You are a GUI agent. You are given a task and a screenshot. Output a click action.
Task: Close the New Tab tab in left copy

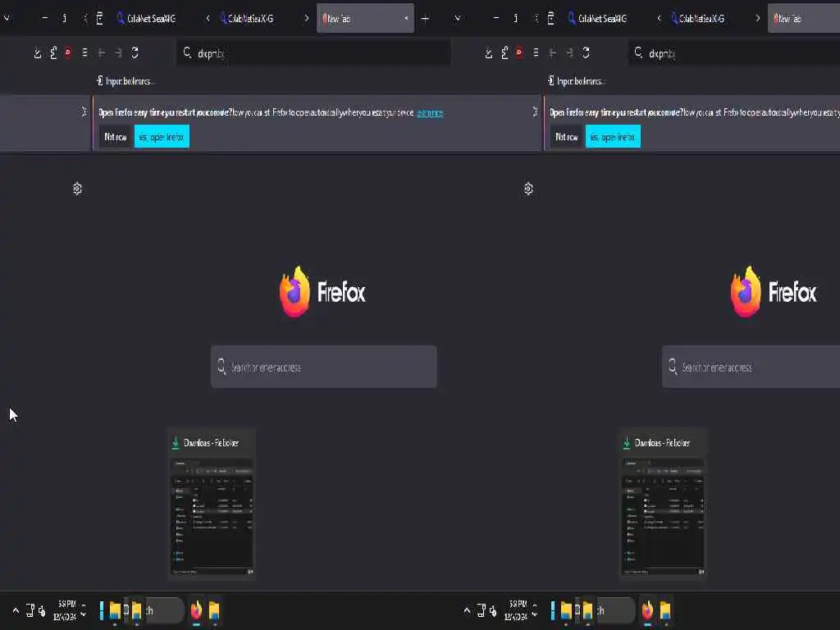[x=406, y=18]
